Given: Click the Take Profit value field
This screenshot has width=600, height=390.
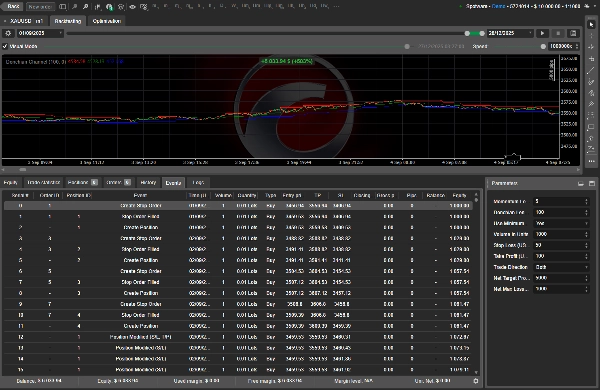Looking at the screenshot, I should click(x=561, y=256).
